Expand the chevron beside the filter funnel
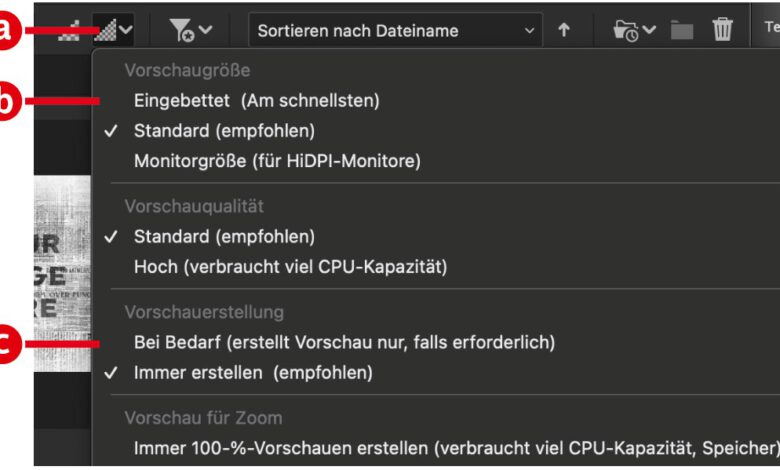780x470 pixels. point(206,31)
